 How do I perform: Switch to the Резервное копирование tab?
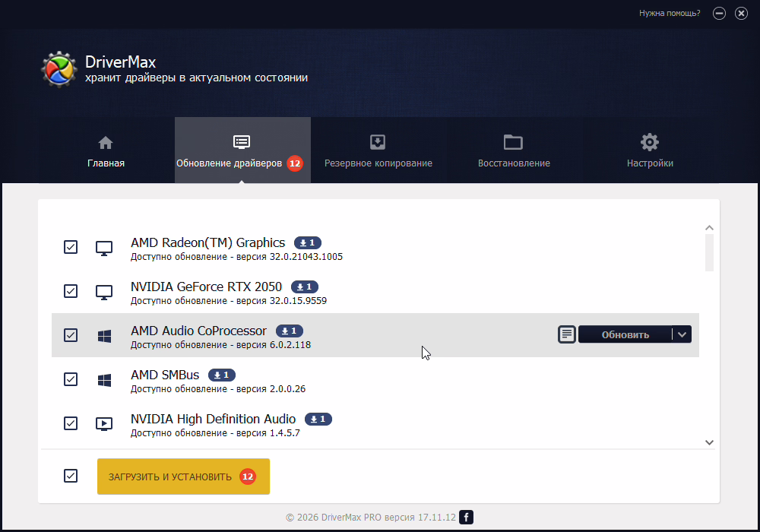coord(378,150)
